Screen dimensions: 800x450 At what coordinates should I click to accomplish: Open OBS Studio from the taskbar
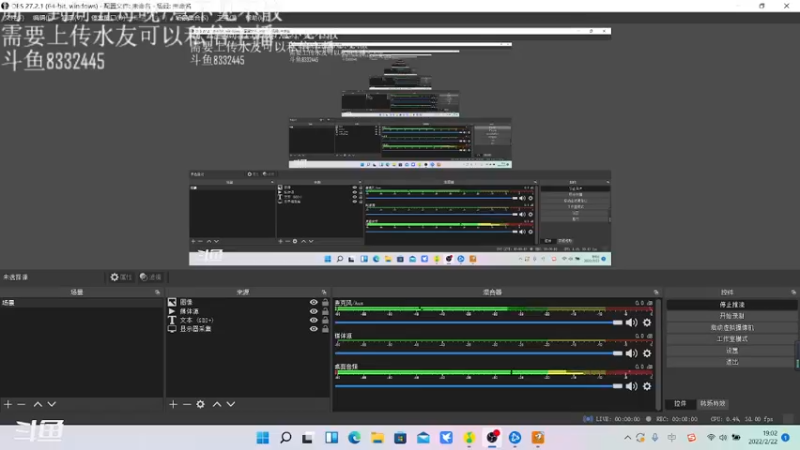492,437
